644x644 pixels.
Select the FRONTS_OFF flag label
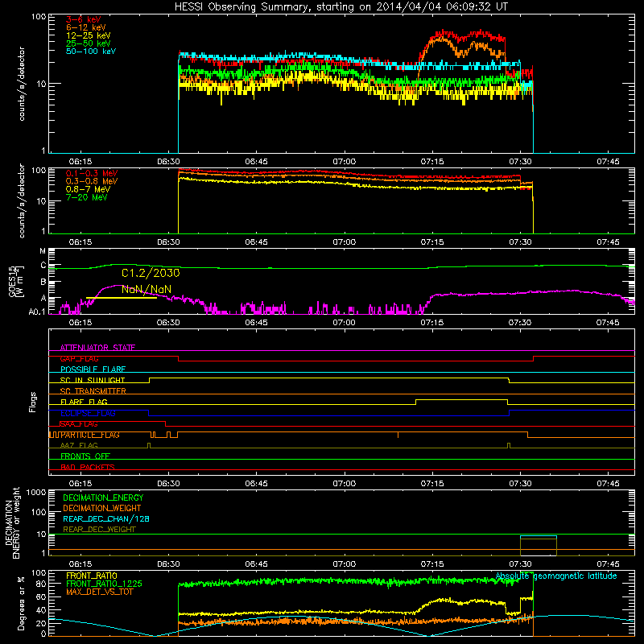(x=85, y=456)
